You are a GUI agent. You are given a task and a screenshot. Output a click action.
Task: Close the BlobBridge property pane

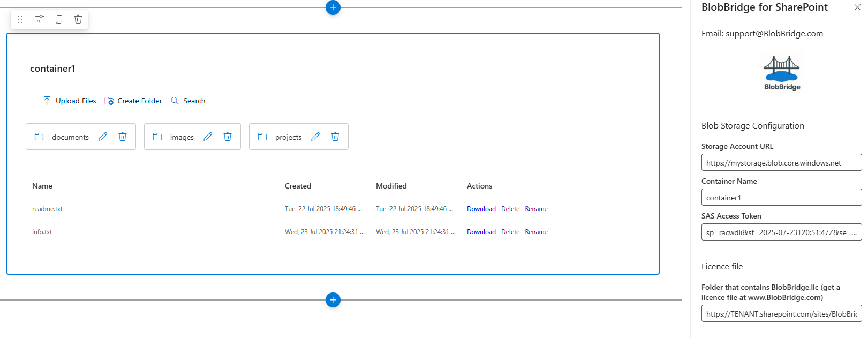tap(857, 7)
